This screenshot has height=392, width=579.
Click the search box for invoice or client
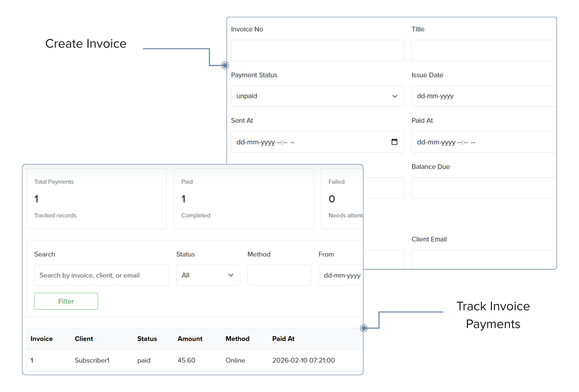(102, 275)
